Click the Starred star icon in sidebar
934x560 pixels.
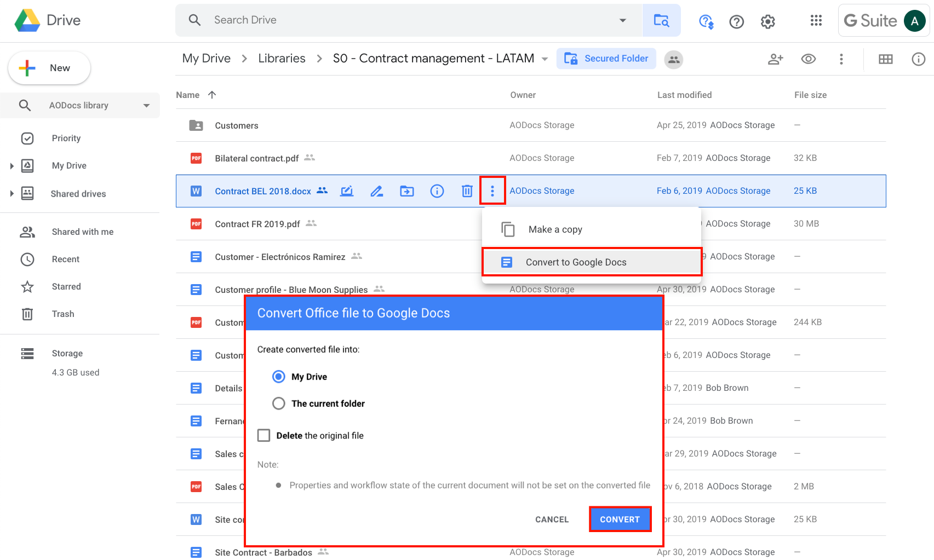(x=27, y=286)
